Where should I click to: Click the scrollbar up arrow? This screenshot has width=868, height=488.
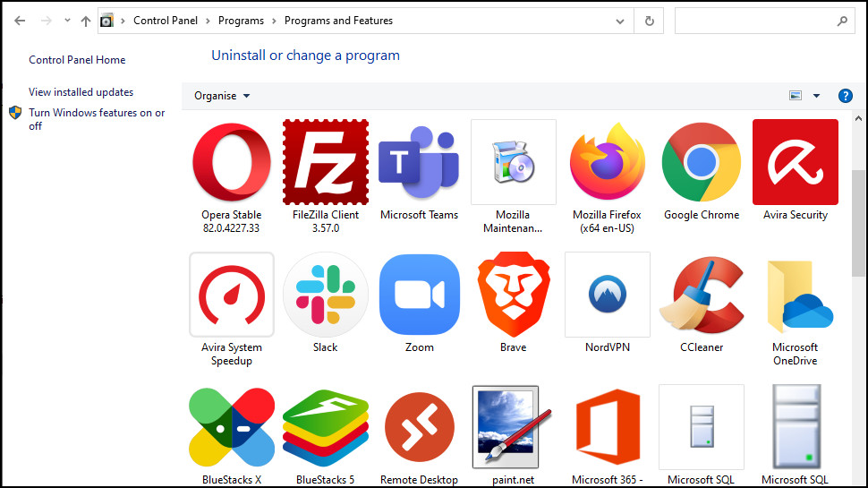pyautogui.click(x=858, y=118)
